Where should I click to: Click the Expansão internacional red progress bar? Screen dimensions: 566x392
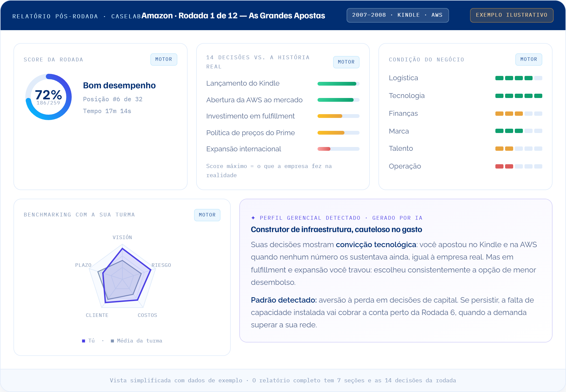(x=338, y=149)
